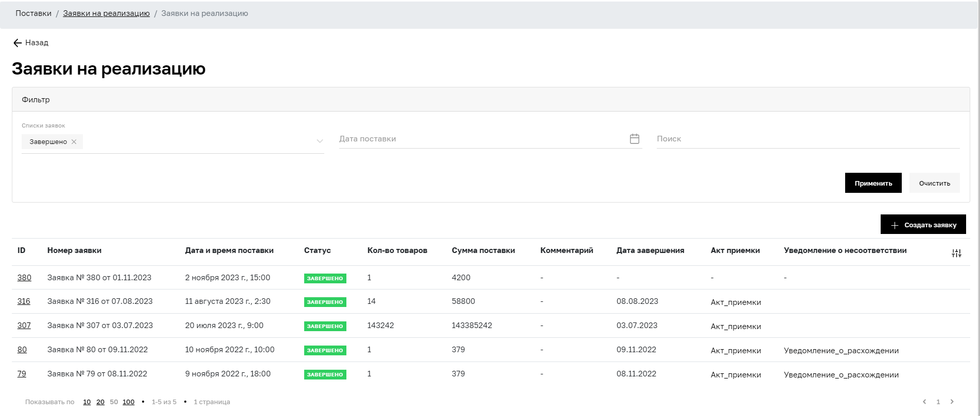Open request ID 79
Viewport: 980px width, 416px height.
pos(22,374)
